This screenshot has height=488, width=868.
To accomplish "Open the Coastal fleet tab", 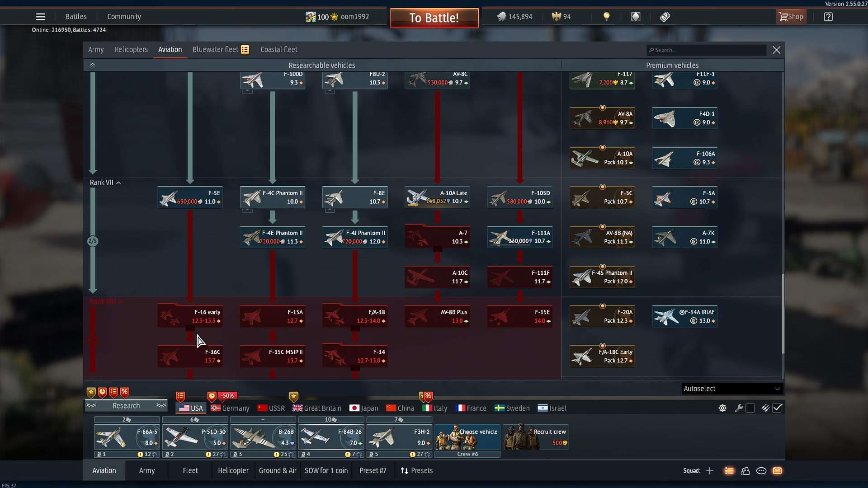I will click(x=278, y=50).
